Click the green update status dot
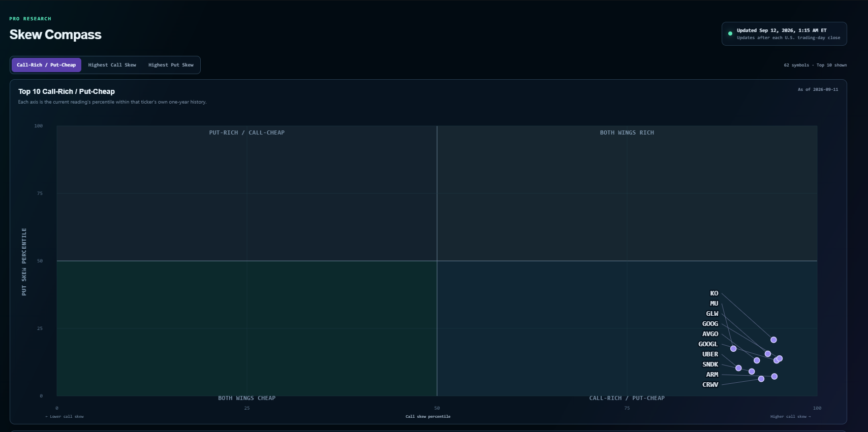Screen dimensions: 868x432 click(x=730, y=34)
